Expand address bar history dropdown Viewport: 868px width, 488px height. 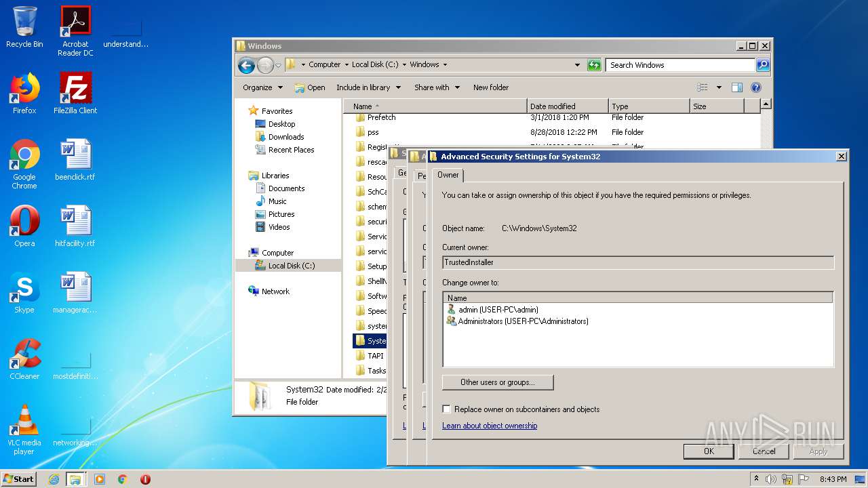(577, 65)
